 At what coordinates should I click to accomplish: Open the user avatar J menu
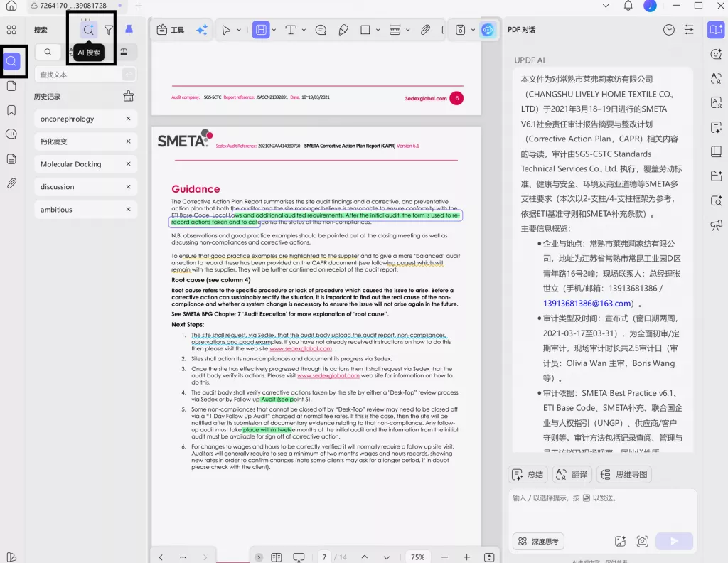coord(650,6)
